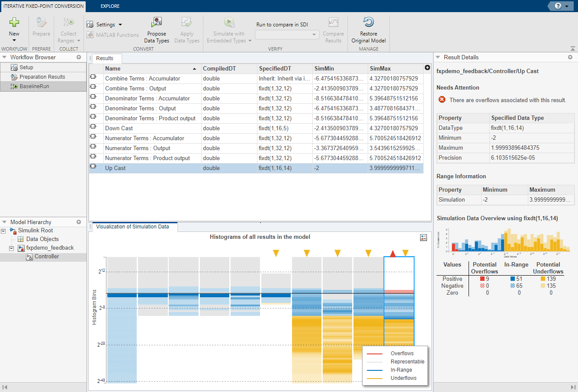Click MATLAB Functions button
Viewport: 578px width, 392px height.
[x=113, y=35]
